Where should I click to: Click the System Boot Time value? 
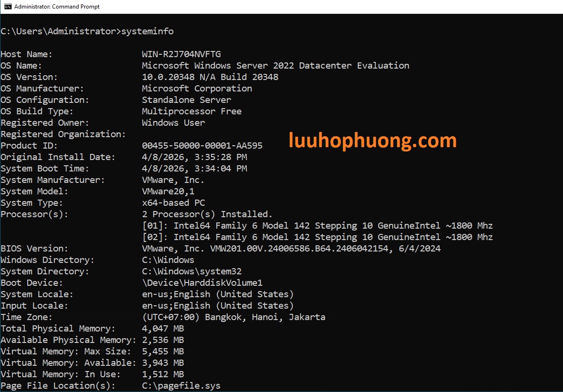click(x=194, y=169)
